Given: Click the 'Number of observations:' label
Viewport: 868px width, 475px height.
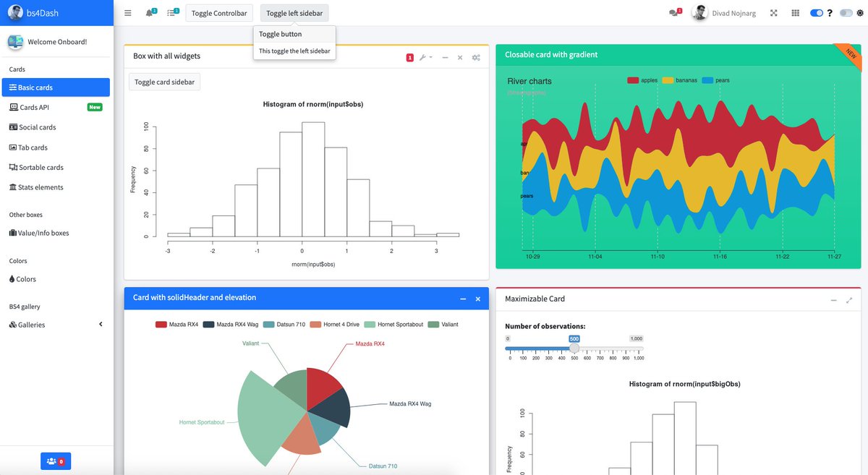Looking at the screenshot, I should [x=545, y=326].
